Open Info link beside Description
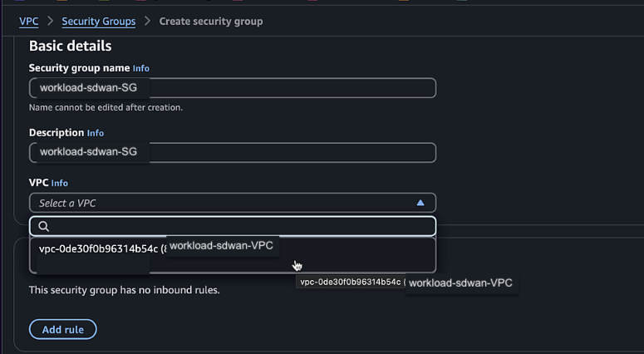 pyautogui.click(x=96, y=133)
